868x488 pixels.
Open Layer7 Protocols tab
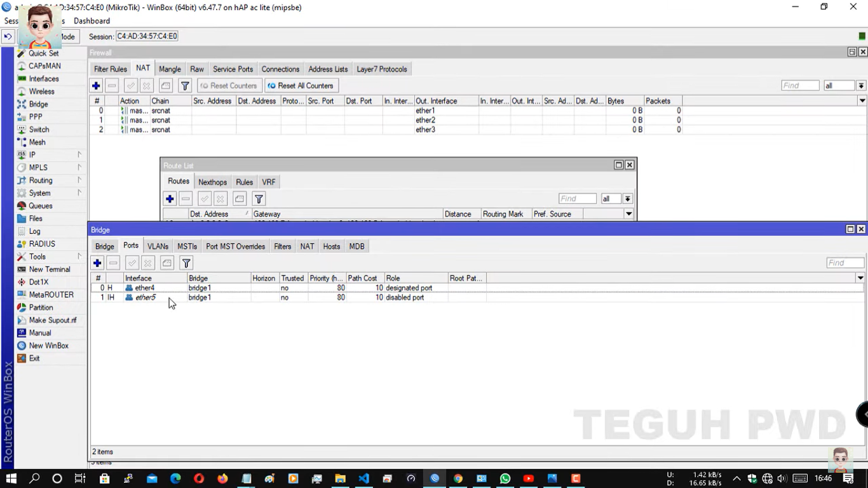[x=381, y=69]
